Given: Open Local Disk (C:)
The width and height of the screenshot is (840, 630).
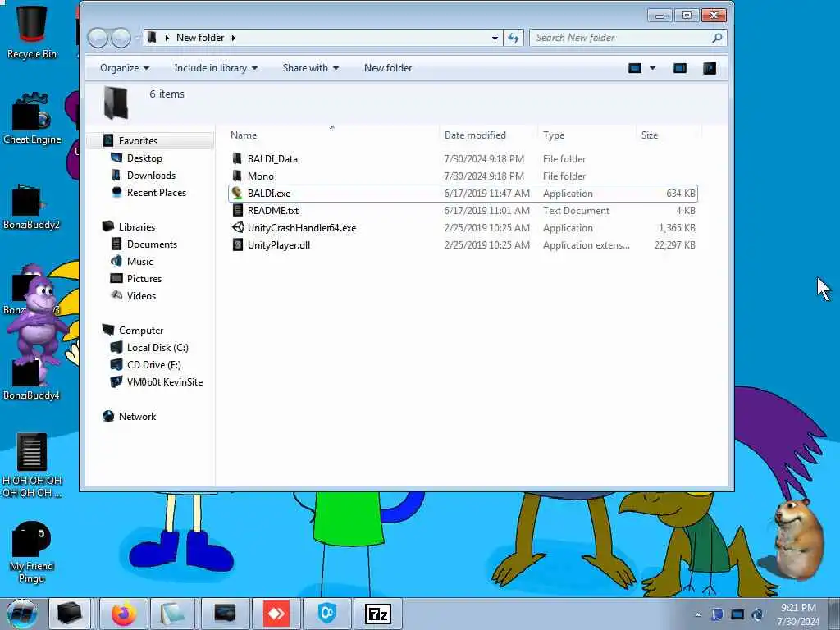Looking at the screenshot, I should (157, 348).
